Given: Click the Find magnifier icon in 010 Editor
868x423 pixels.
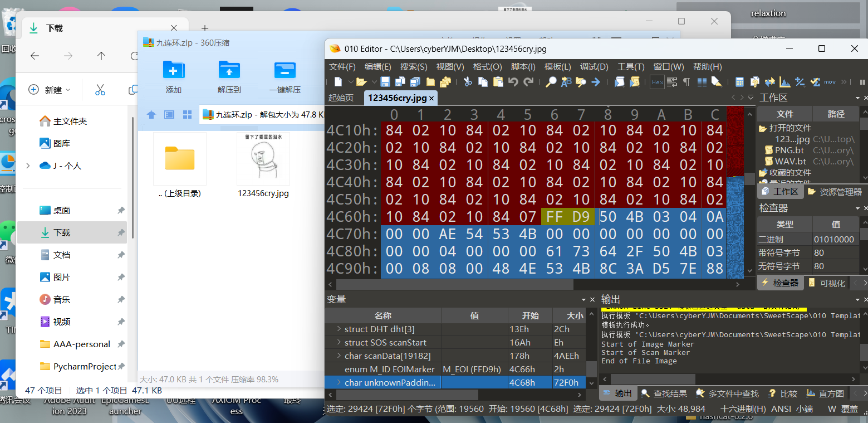Looking at the screenshot, I should coord(551,82).
